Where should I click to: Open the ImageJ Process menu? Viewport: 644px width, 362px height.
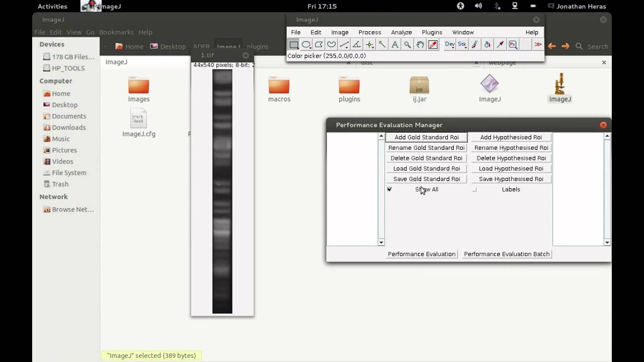coord(370,32)
